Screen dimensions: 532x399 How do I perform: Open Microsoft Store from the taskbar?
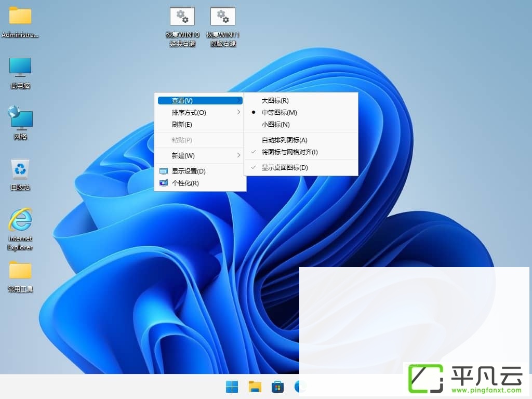point(277,387)
